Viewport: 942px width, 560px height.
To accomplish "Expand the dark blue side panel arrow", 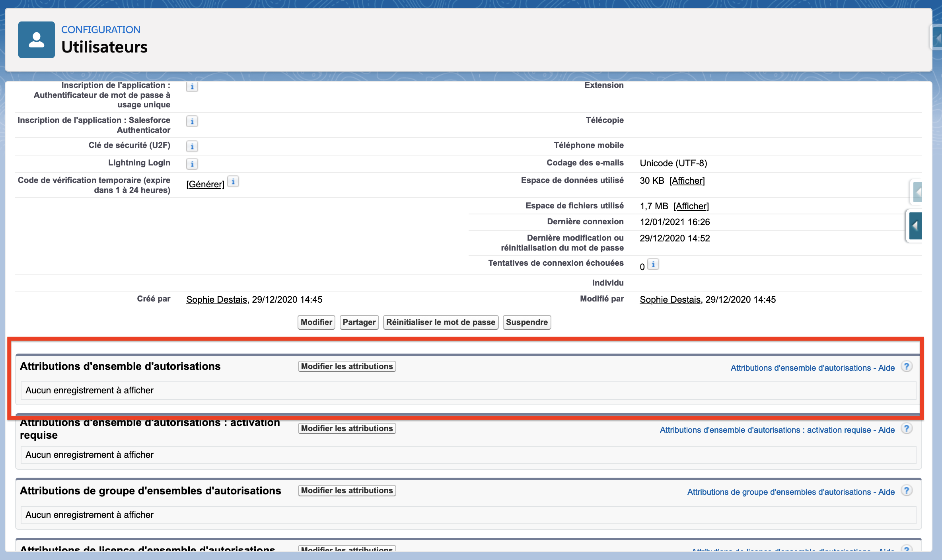I will (915, 226).
